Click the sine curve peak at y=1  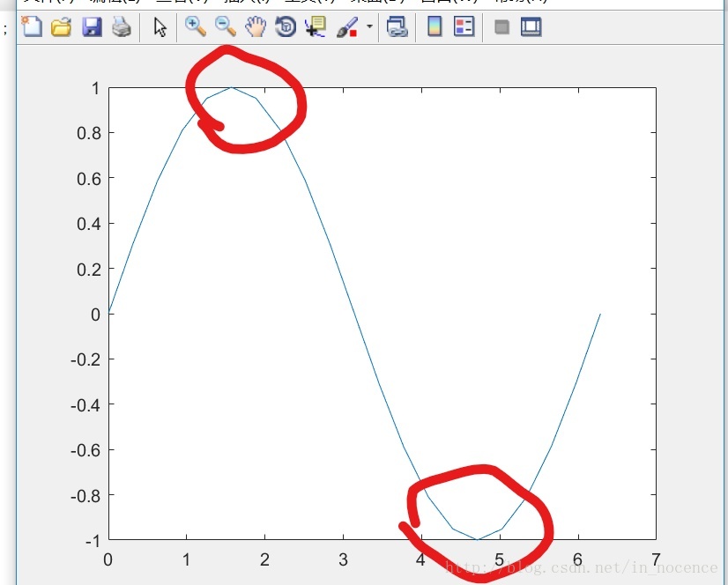click(232, 87)
